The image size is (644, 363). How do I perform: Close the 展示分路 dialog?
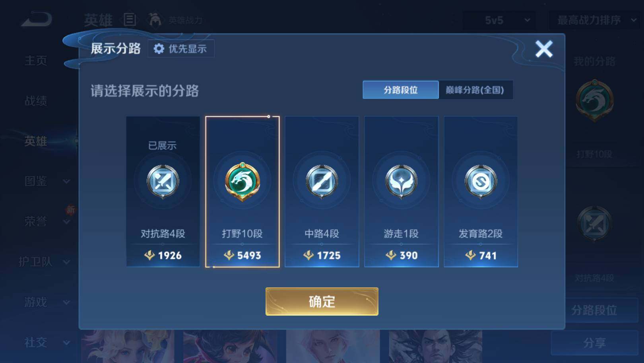tap(544, 49)
